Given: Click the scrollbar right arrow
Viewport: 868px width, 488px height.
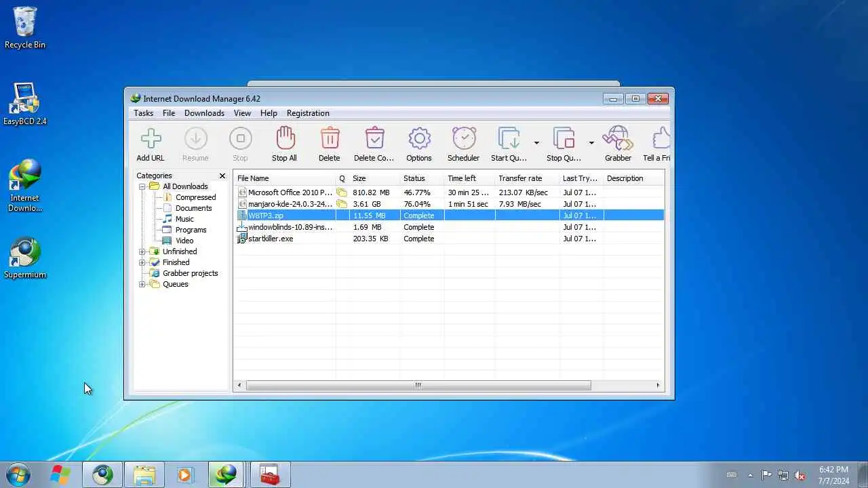Looking at the screenshot, I should tap(657, 385).
